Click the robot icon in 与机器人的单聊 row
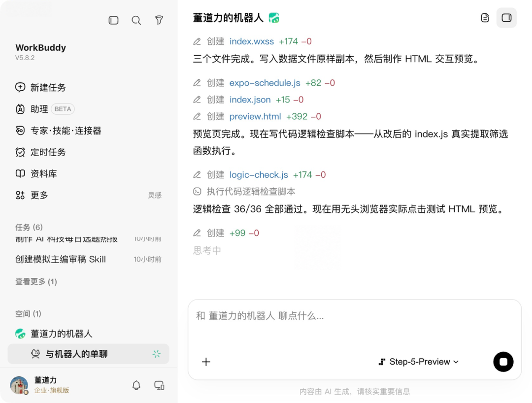Screen dimensions: 532x403 click(35, 354)
